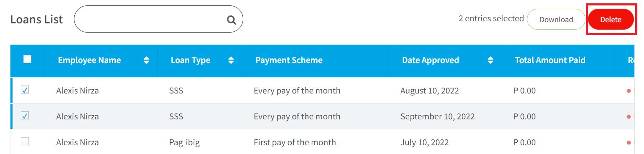This screenshot has width=644, height=154.
Task: Click red status dot in Pag-ibig row
Action: coord(629,142)
